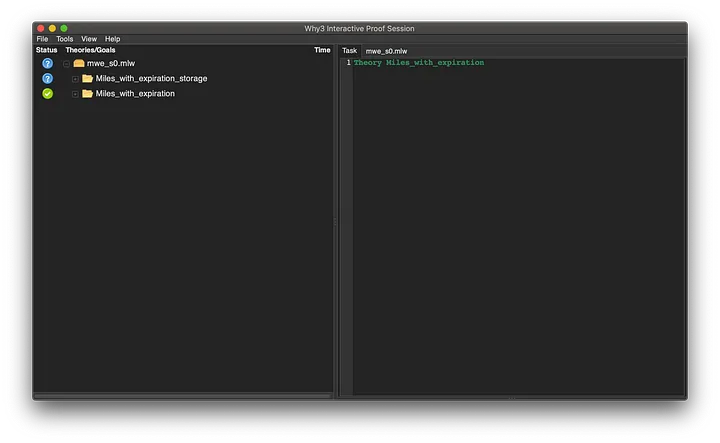Open the View menu

[x=89, y=39]
